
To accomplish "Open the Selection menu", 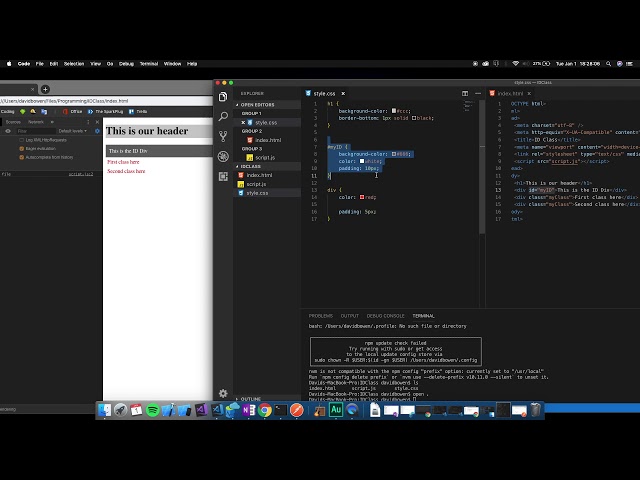I will [74, 64].
